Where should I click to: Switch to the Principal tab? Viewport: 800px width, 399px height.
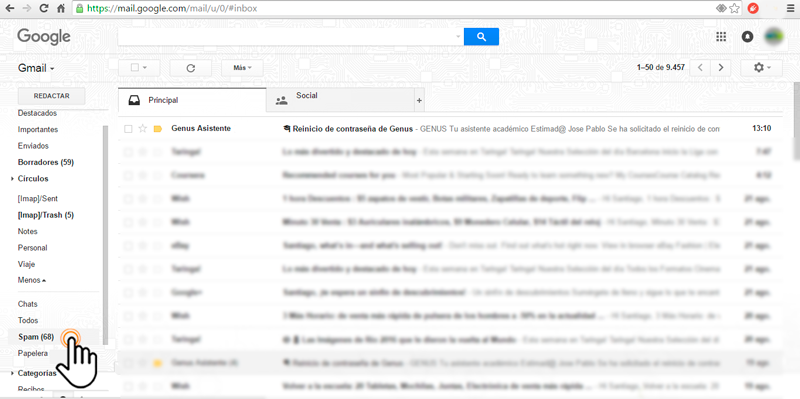[192, 100]
